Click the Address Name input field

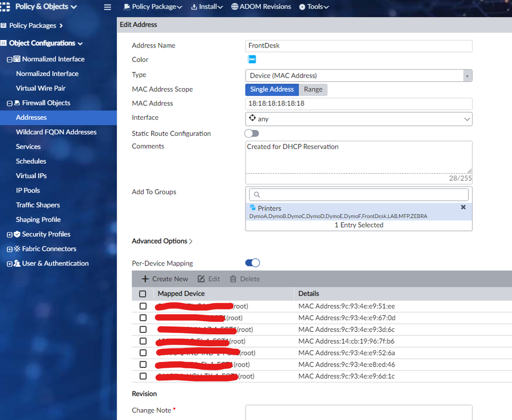pyautogui.click(x=358, y=46)
